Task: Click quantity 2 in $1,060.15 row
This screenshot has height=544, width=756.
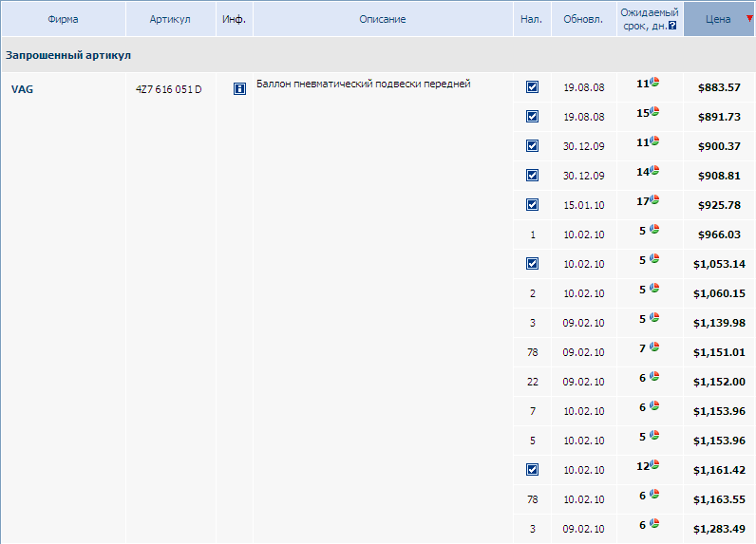Action: (x=532, y=293)
